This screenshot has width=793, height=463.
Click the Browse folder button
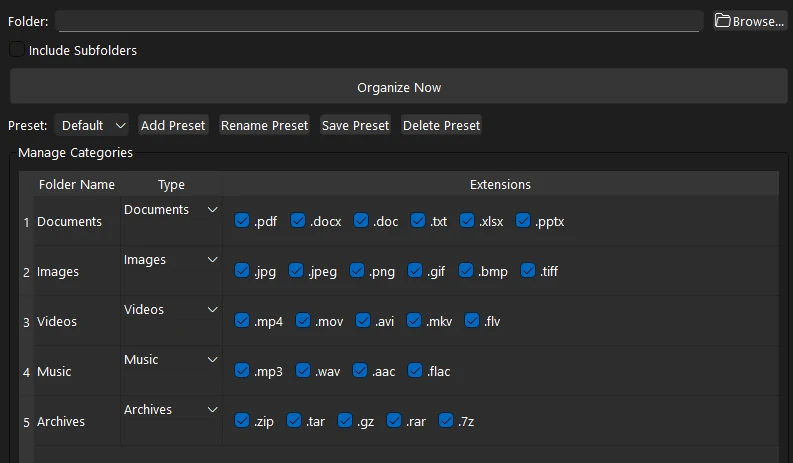click(x=750, y=21)
